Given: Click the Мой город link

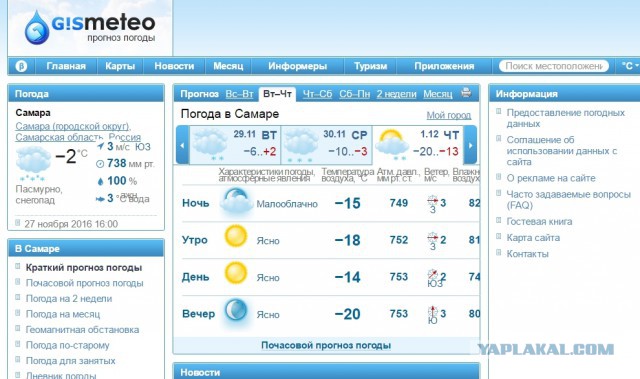Looking at the screenshot, I should [449, 115].
